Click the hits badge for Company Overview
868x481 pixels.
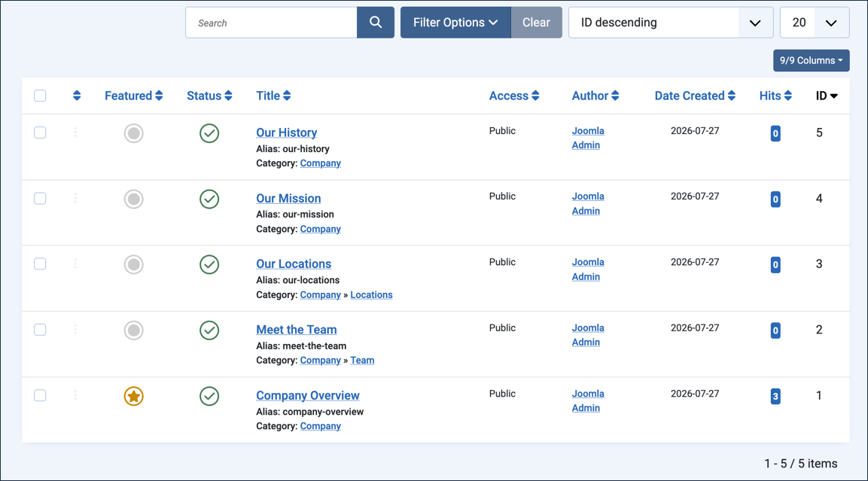click(x=775, y=396)
